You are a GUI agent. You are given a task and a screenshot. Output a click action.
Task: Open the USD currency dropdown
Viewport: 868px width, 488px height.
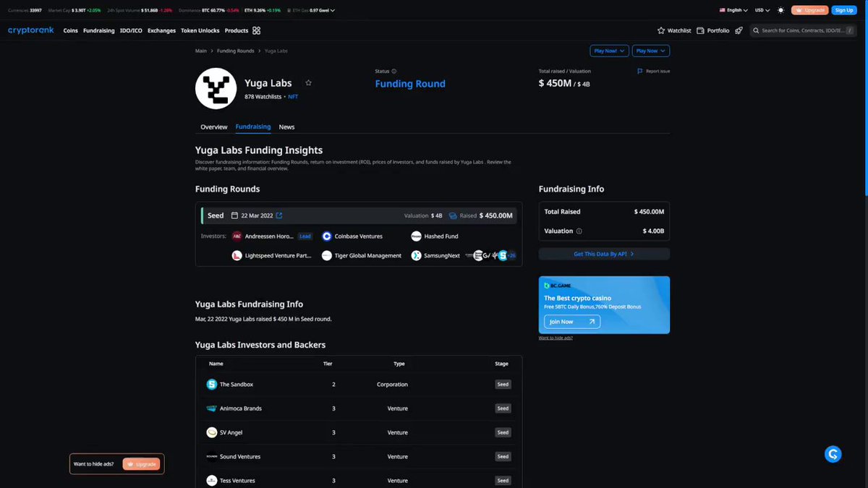click(x=762, y=10)
